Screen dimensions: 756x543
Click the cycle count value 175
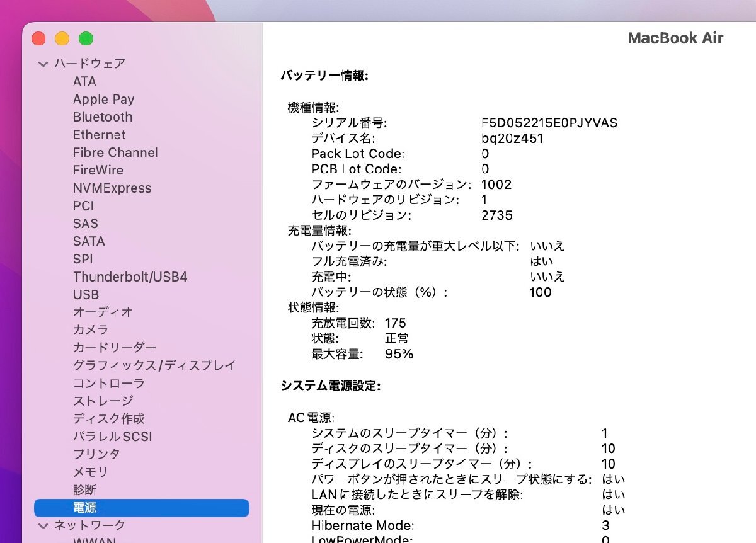coord(395,323)
